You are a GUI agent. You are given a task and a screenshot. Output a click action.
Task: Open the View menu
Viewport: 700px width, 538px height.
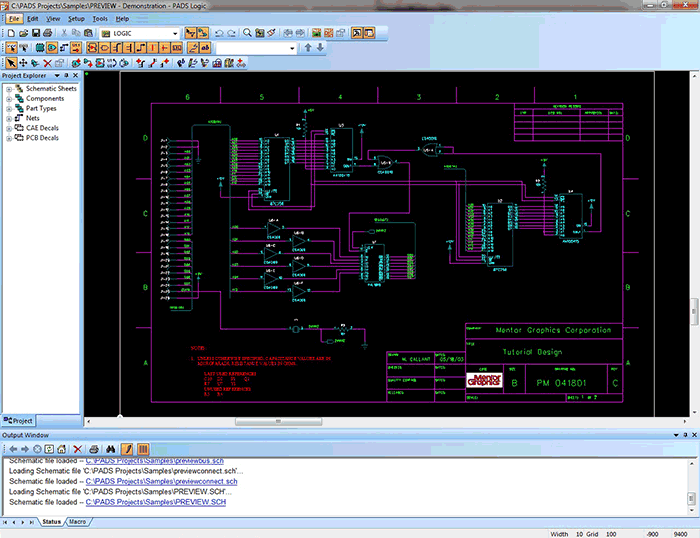53,19
